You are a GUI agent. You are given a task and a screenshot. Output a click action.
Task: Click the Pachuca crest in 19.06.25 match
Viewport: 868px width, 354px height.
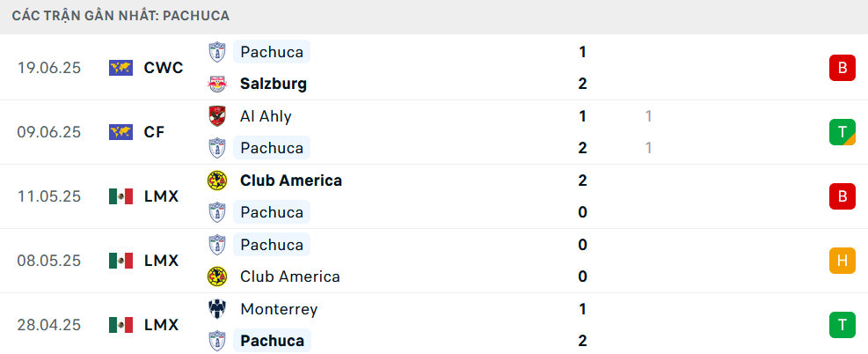pyautogui.click(x=215, y=52)
